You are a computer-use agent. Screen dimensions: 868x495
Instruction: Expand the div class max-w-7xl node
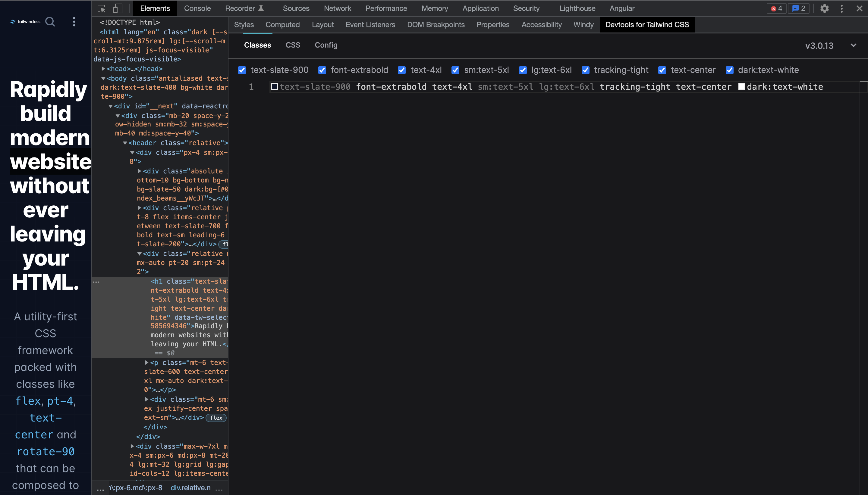coord(132,446)
